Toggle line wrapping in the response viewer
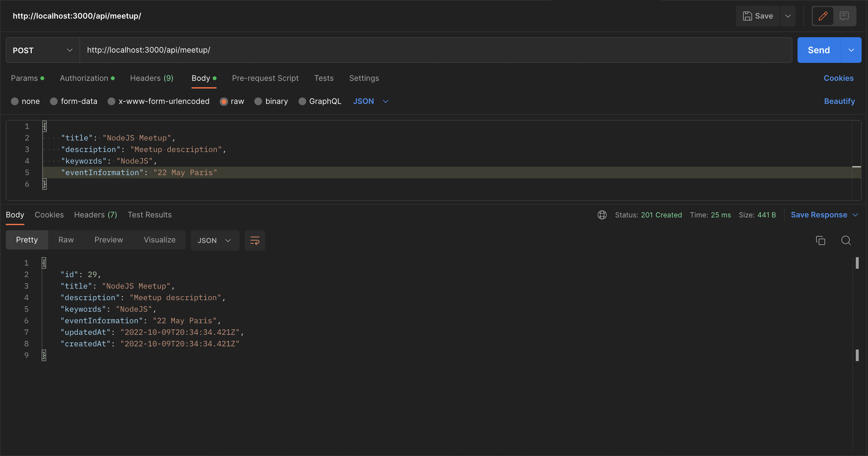Screen dimensions: 868x456 tap(255, 241)
